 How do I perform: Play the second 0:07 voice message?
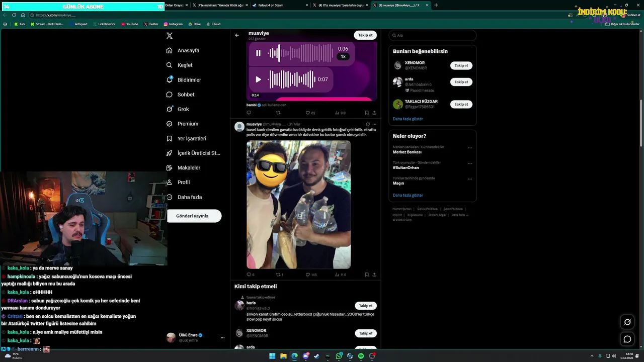pyautogui.click(x=258, y=79)
